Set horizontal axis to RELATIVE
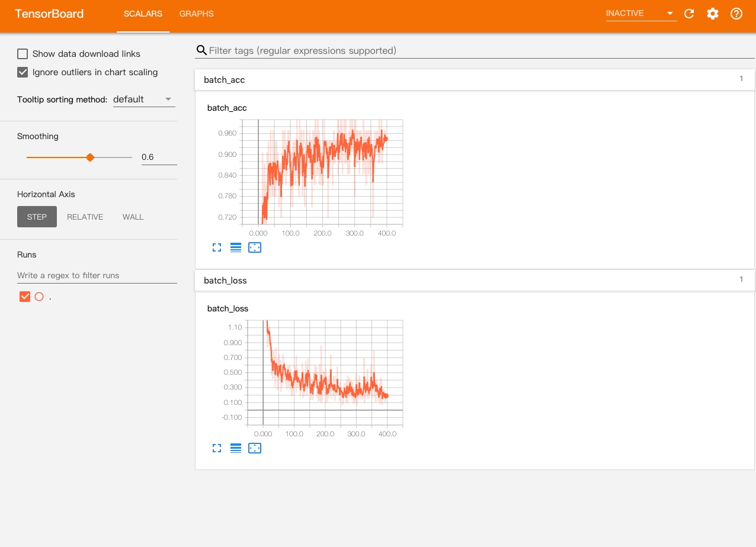 tap(85, 217)
